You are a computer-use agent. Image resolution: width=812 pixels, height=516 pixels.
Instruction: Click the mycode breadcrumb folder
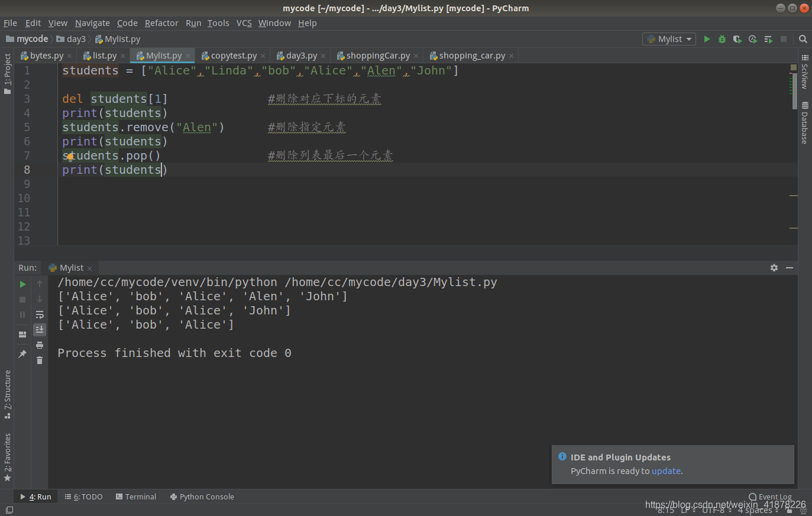click(27, 39)
